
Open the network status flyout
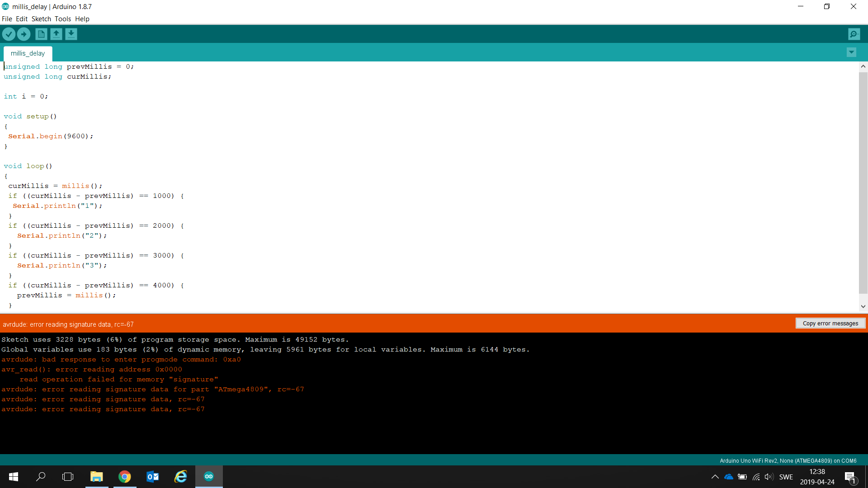click(756, 477)
